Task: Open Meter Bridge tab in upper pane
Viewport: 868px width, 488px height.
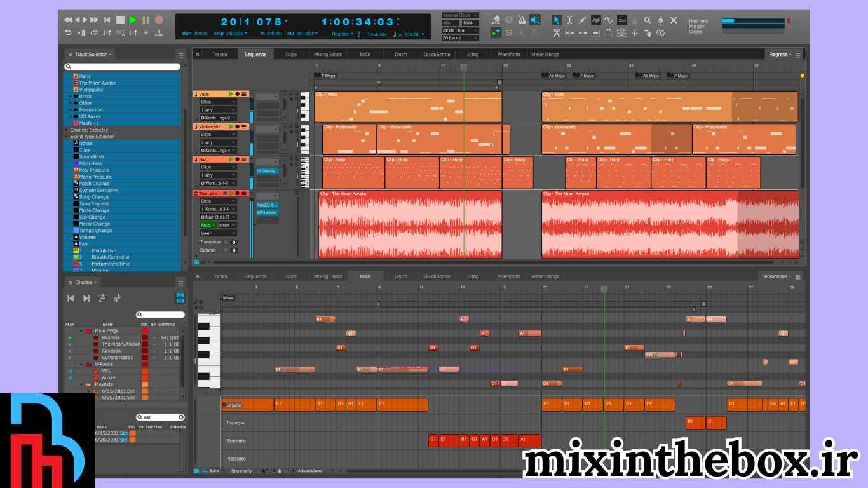Action: click(545, 55)
